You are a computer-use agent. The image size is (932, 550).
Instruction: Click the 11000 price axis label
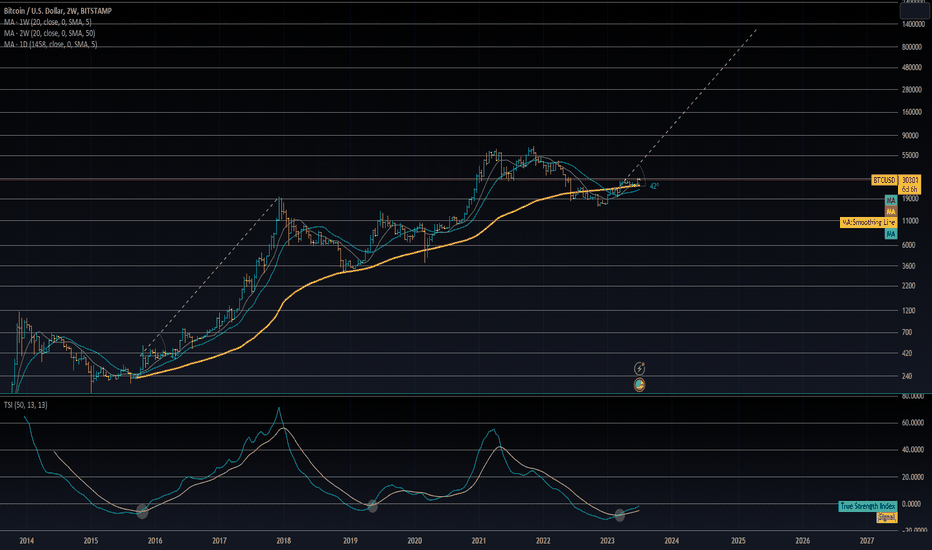coord(910,221)
